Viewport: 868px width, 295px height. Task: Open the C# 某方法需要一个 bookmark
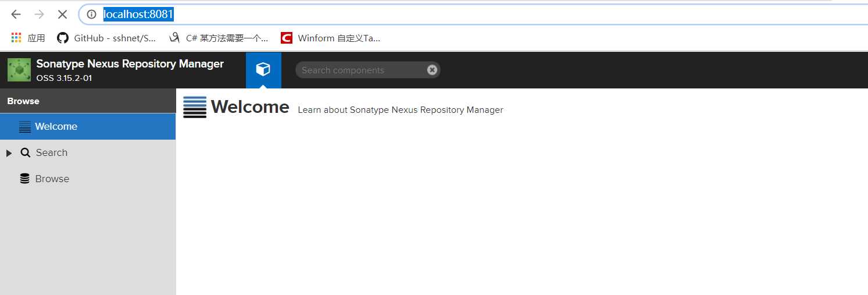[219, 38]
